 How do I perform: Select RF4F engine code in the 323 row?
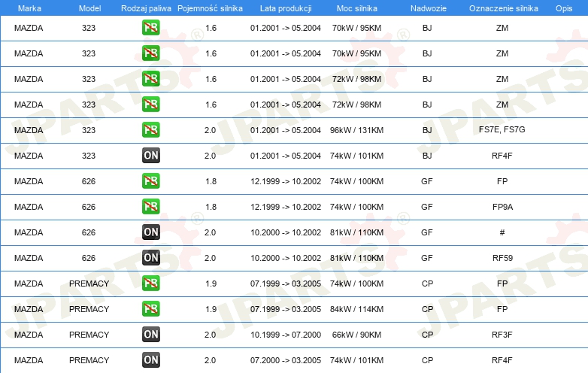click(502, 156)
